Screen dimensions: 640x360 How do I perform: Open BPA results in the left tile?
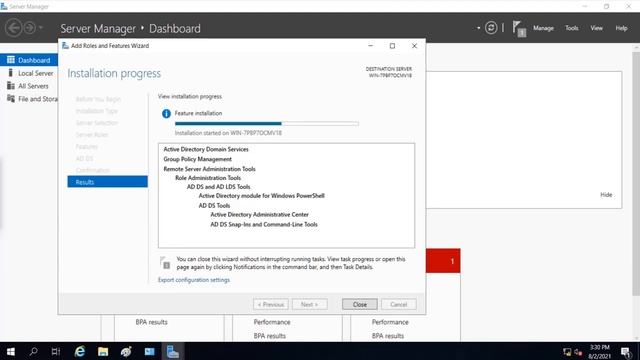[151, 322]
